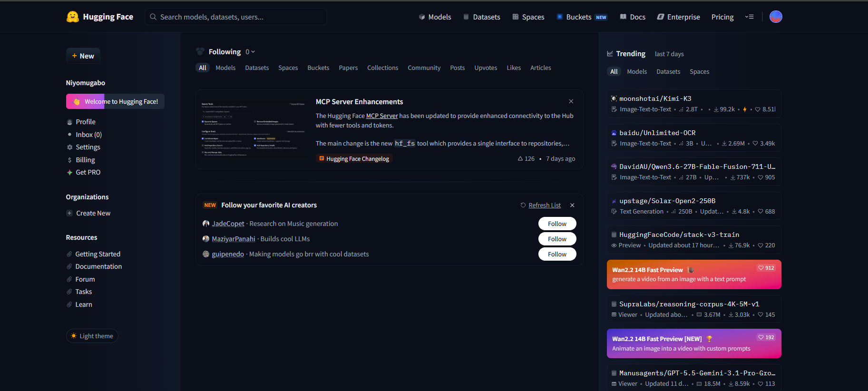The height and width of the screenshot is (391, 868).
Task: Click the DavidAU avatar icon
Action: pos(614,166)
